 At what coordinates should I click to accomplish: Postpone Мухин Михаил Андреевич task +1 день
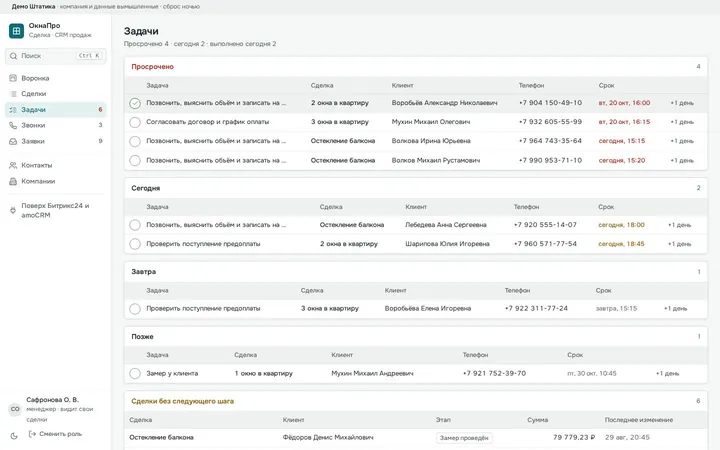667,373
